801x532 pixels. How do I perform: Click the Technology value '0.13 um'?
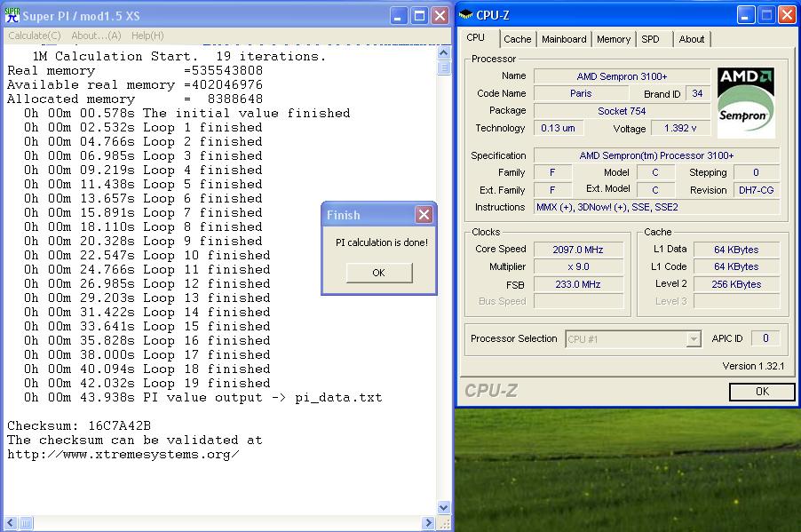pyautogui.click(x=559, y=128)
